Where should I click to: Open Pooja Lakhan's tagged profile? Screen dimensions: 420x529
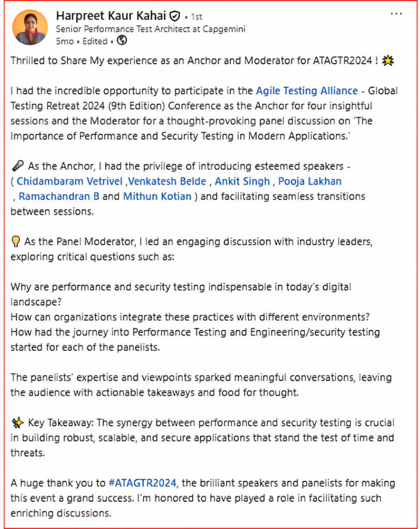coord(310,181)
